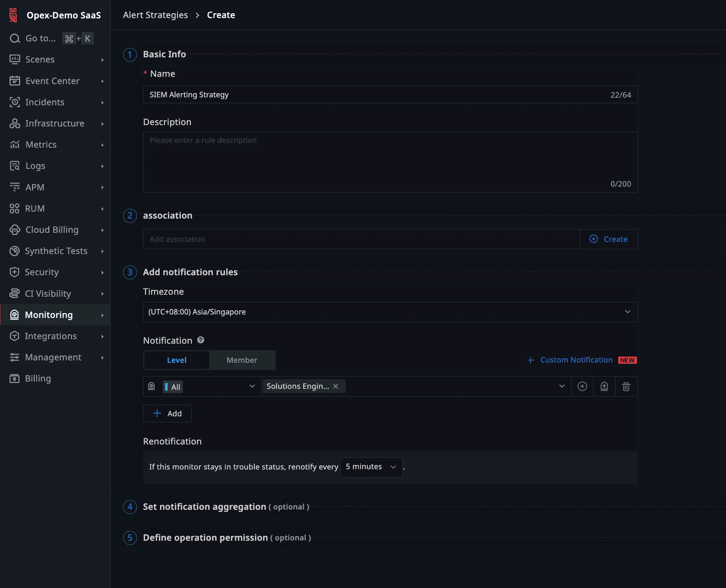Screen dimensions: 726x588
Task: Click the Custom Notification link
Action: coord(576,360)
